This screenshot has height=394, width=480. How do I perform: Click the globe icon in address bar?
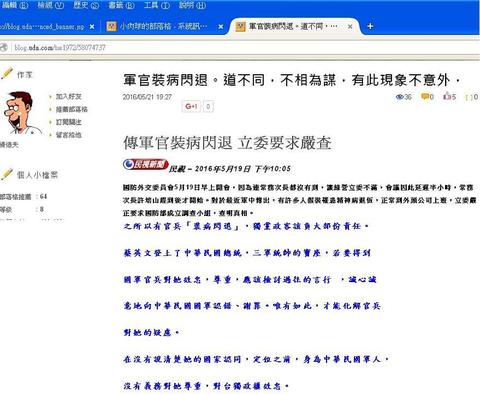[4, 47]
